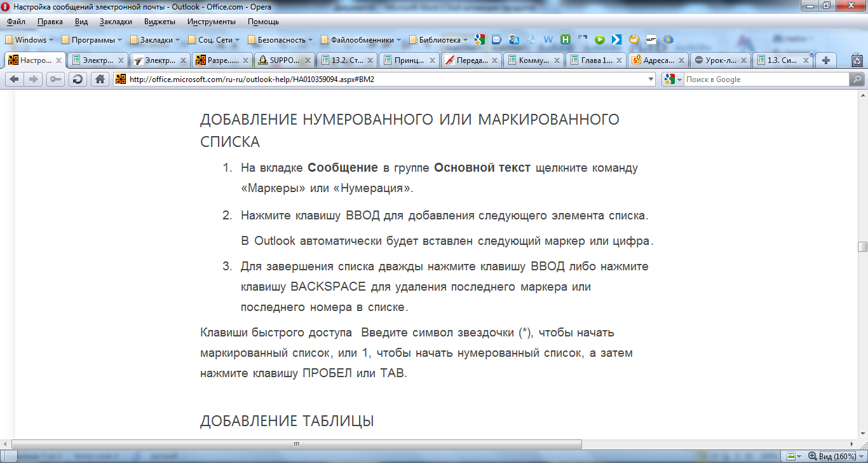Open the Инструменты menu

point(212,22)
